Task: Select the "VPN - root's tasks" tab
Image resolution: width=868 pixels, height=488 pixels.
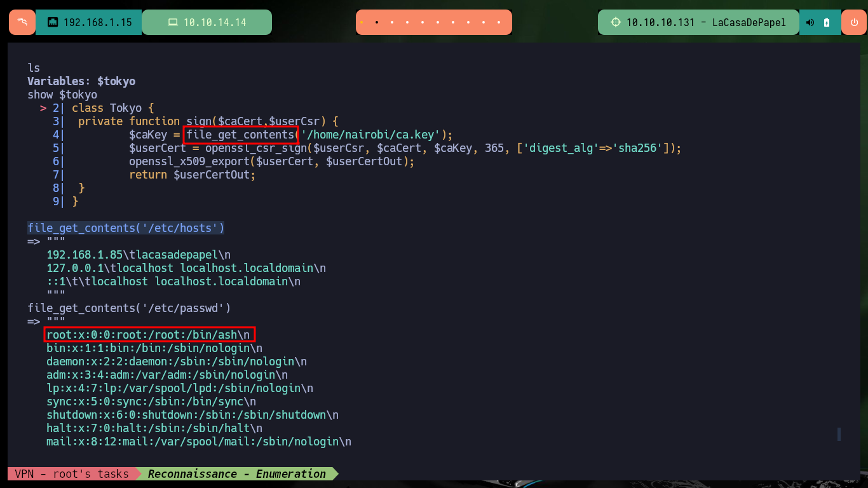Action: tap(71, 474)
